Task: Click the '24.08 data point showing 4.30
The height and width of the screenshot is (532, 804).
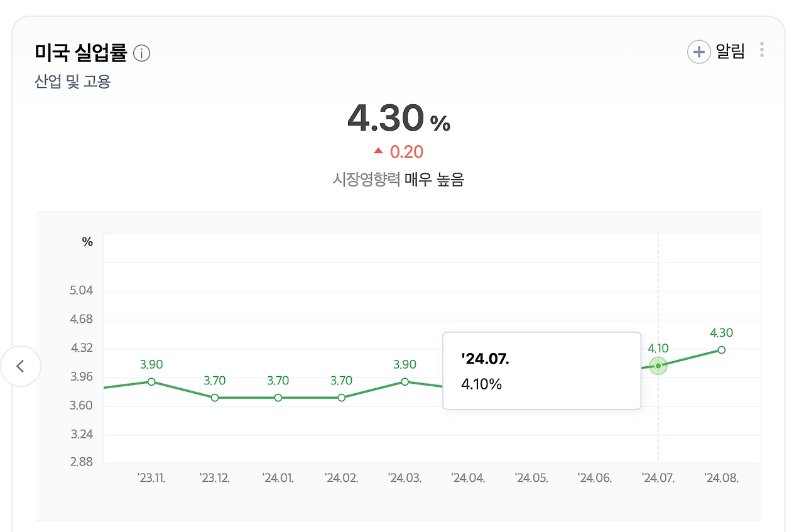Action: [721, 350]
